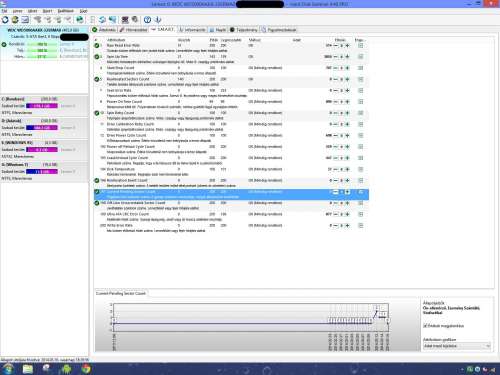The height and width of the screenshot is (375, 500).
Task: Open the Lemez menu
Action: [x=17, y=11]
